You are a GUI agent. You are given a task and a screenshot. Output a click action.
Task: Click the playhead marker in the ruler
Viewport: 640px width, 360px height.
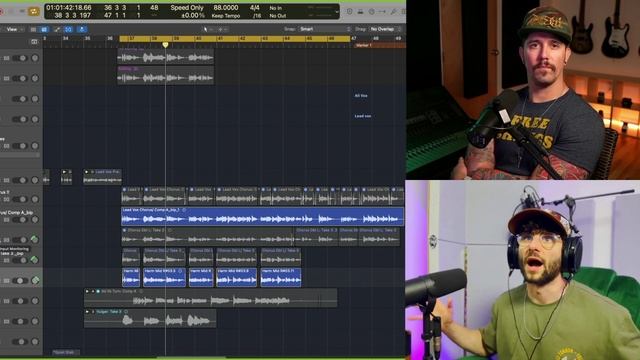(165, 44)
